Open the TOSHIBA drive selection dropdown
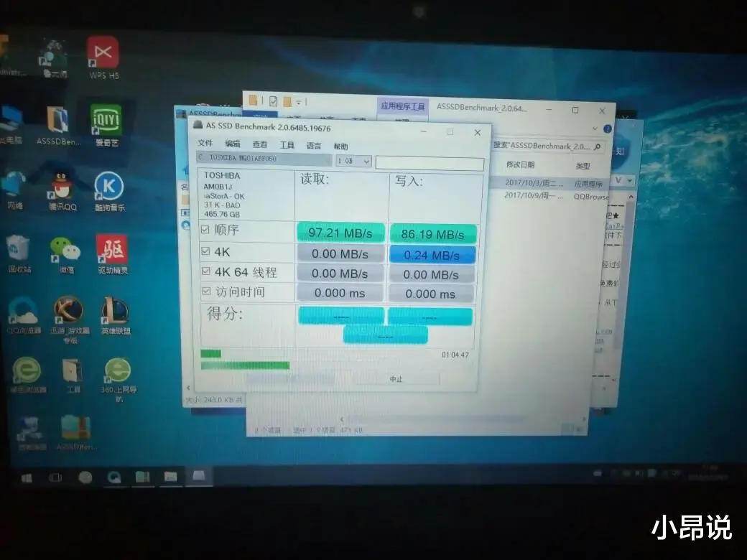Screen dimensions: 747x560 [x=264, y=158]
